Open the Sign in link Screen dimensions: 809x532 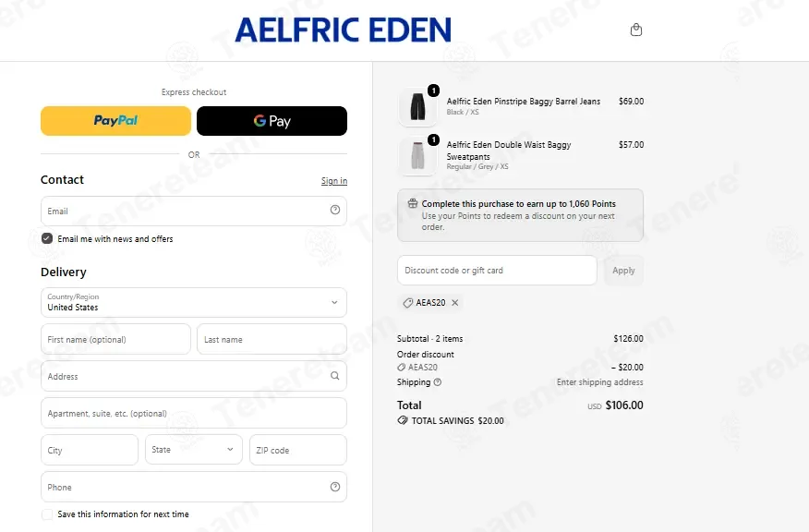click(x=333, y=181)
